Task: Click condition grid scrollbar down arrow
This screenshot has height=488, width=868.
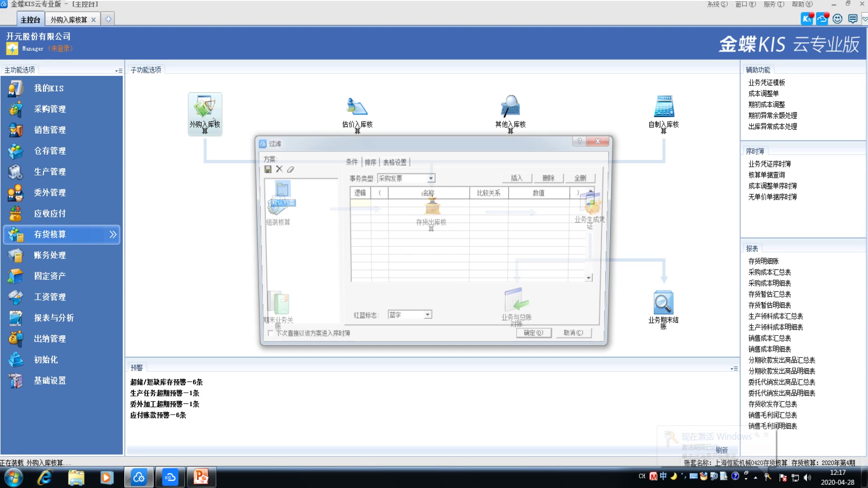Action: tap(589, 277)
